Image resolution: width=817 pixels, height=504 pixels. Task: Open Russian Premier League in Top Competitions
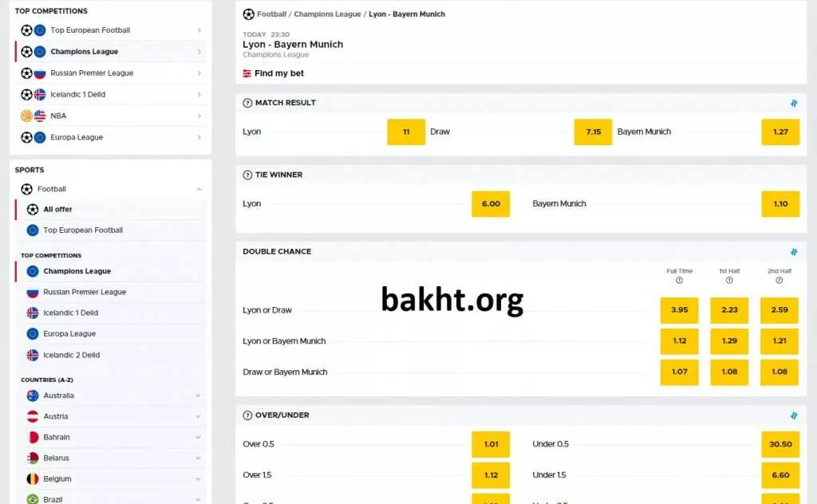pos(92,73)
